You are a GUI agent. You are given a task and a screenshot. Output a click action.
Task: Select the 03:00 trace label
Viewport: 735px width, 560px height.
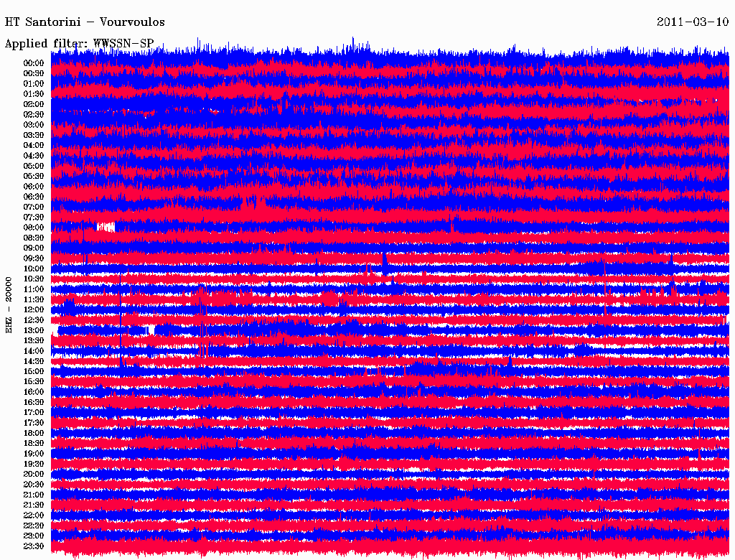[x=34, y=125]
